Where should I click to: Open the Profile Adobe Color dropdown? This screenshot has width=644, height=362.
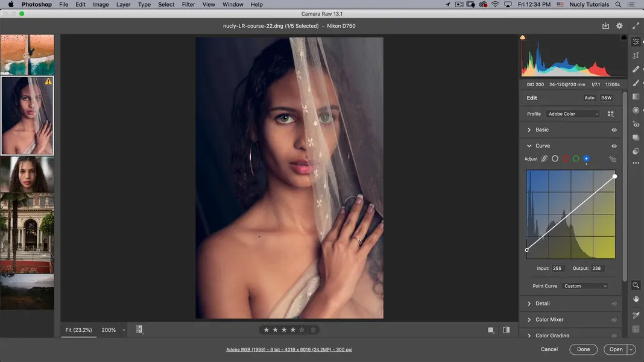pos(573,114)
